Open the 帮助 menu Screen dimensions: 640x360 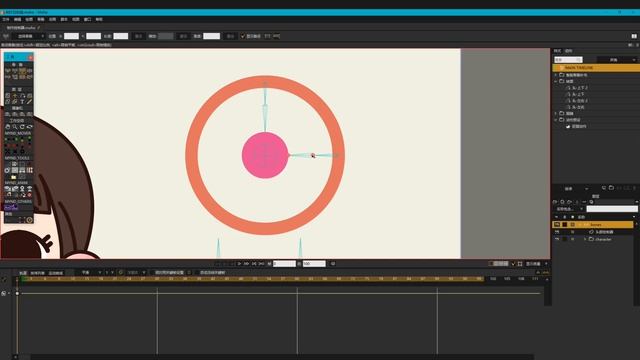pos(99,19)
